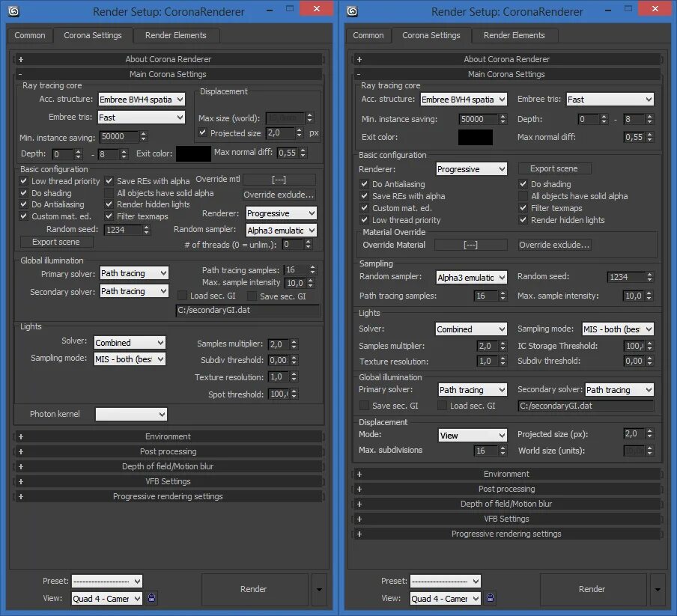677x616 pixels.
Task: Open Photon kernel dropdown in left window
Action: point(131,414)
